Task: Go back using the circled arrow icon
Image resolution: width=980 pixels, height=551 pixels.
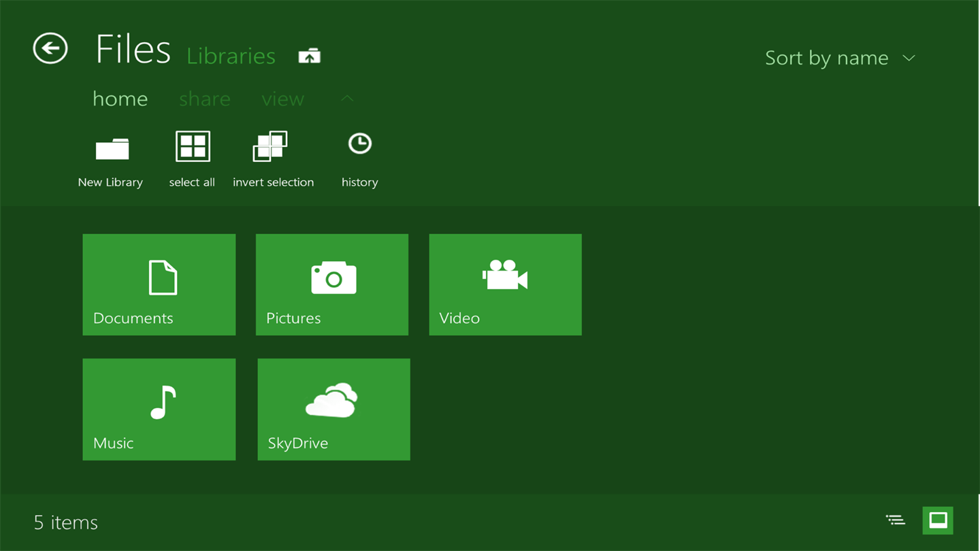Action: pos(50,48)
